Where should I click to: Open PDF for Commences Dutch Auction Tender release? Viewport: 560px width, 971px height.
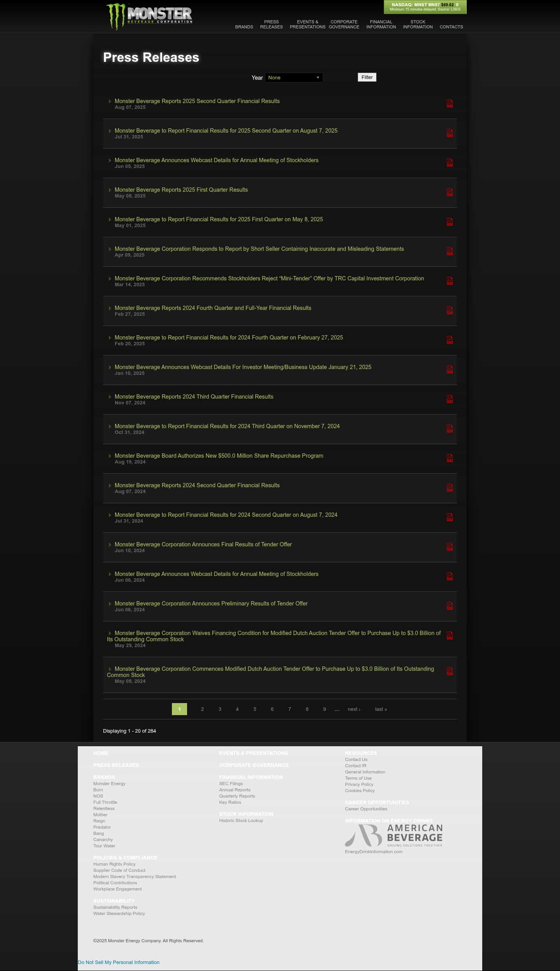450,671
